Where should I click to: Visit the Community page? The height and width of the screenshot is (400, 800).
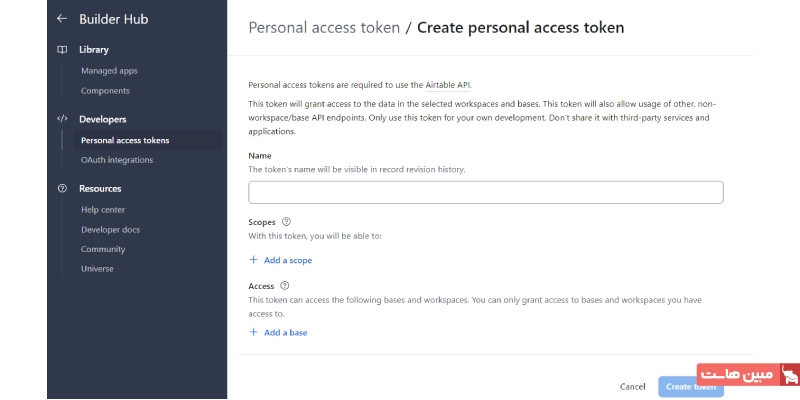(103, 249)
